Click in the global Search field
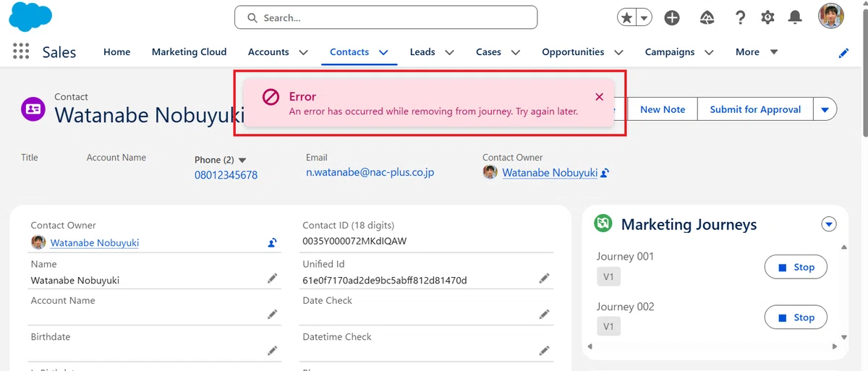The height and width of the screenshot is (371, 868). click(386, 17)
